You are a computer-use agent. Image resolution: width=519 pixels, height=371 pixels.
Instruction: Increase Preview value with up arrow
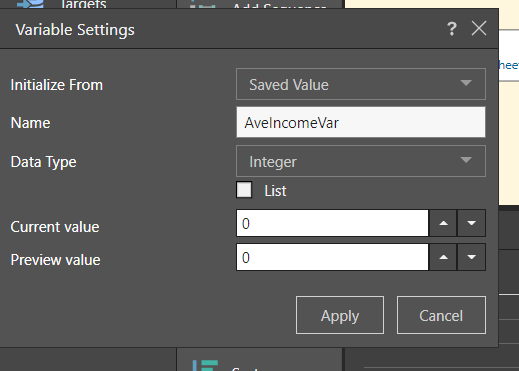pyautogui.click(x=443, y=257)
